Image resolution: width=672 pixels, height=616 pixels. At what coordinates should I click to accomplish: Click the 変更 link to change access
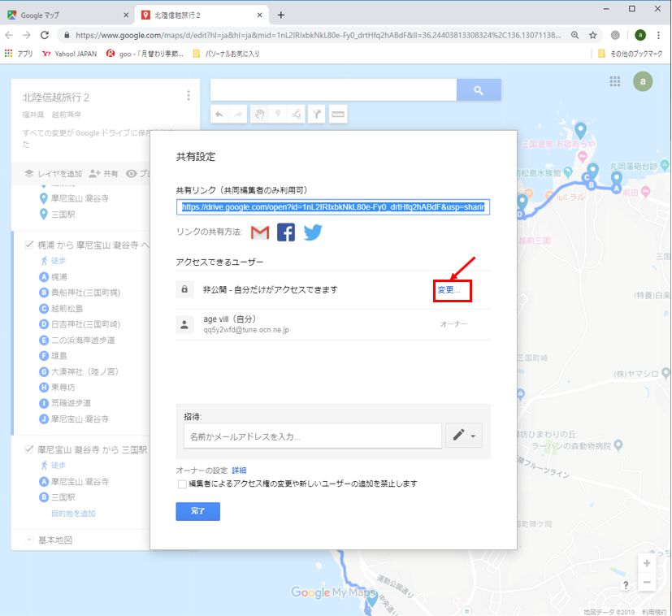pos(449,290)
